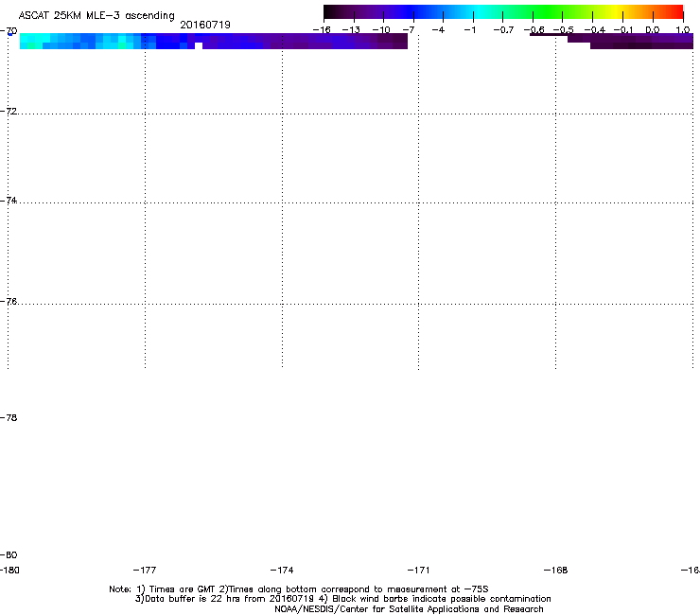Click the -177 longitude label
Image resolution: width=700 pixels, height=615 pixels.
pyautogui.click(x=145, y=570)
